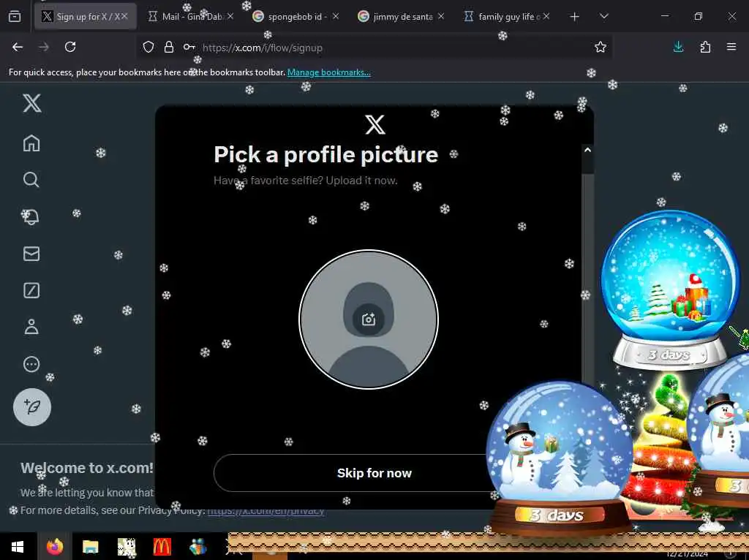Click the Skip for now button
Screen dimensions: 749x560
pos(374,473)
